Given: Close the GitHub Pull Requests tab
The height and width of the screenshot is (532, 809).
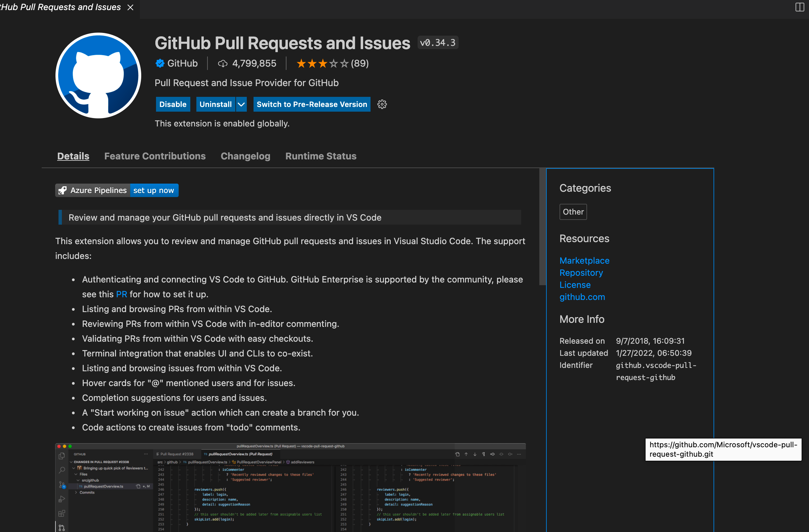Looking at the screenshot, I should (130, 7).
